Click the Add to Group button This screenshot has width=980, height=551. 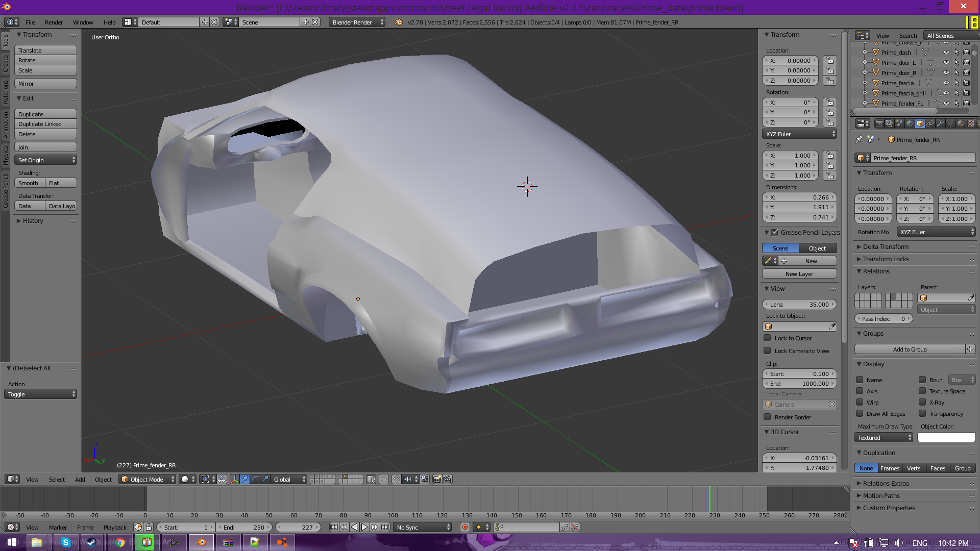(x=910, y=349)
